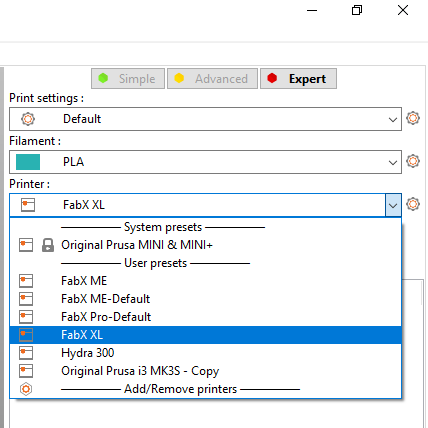
Task: Select Expert mode
Action: [x=298, y=79]
